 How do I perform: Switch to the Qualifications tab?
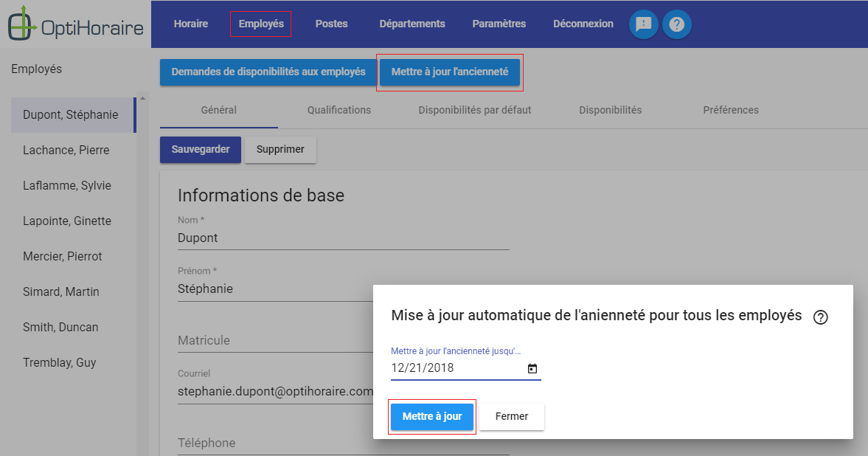(338, 110)
